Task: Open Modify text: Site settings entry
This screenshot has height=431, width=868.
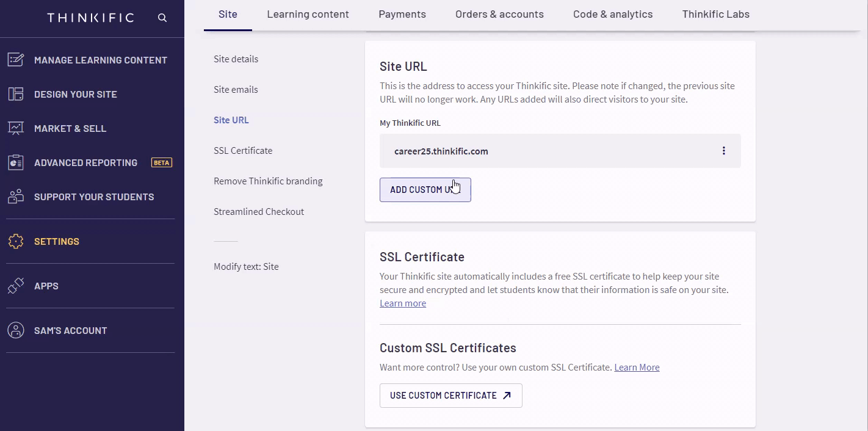Action: click(x=246, y=266)
